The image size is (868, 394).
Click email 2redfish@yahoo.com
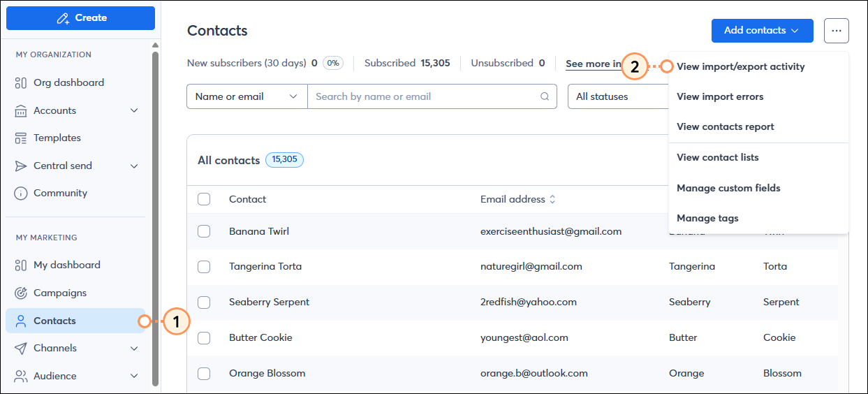[x=529, y=302]
